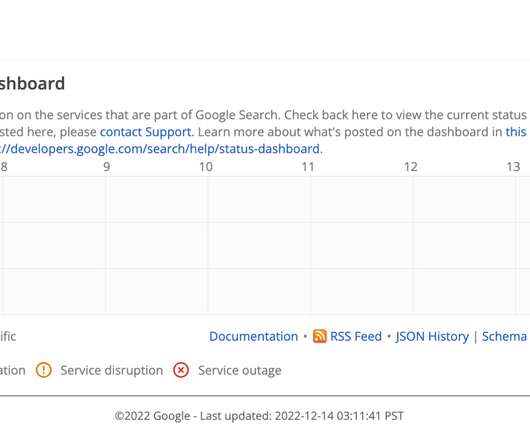
Task: Click the Service disruption warning icon
Action: coord(44,370)
